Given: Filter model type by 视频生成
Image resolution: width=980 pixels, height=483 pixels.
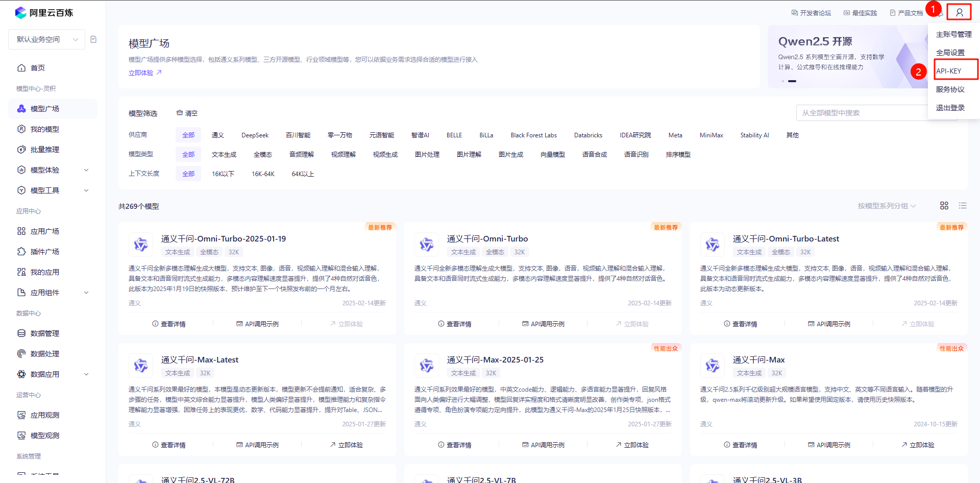Looking at the screenshot, I should coord(385,155).
